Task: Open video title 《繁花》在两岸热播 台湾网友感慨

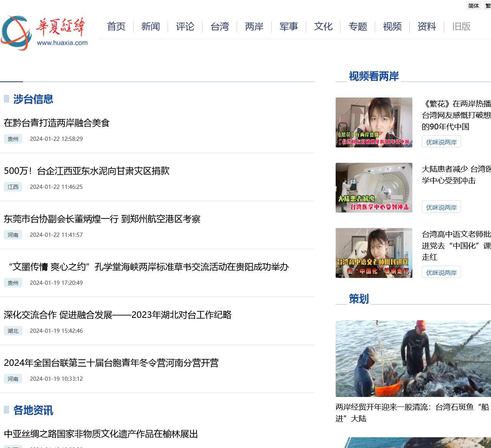Action: (456, 115)
